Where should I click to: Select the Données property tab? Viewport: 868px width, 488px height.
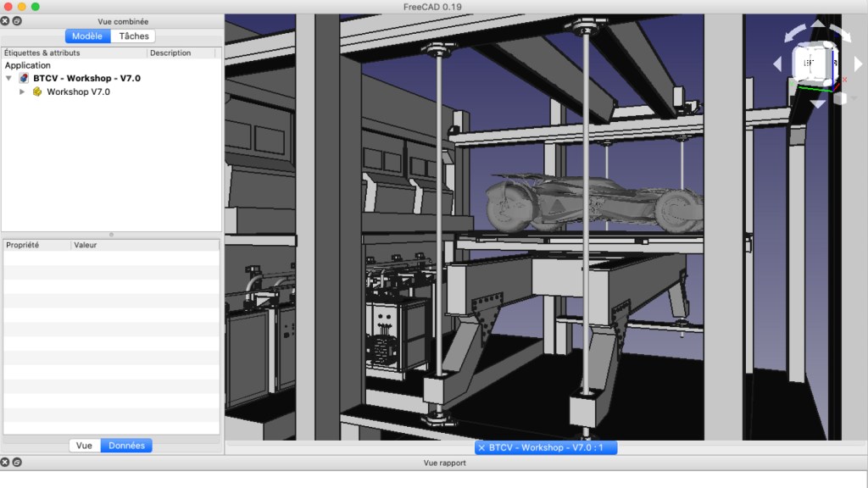point(126,445)
